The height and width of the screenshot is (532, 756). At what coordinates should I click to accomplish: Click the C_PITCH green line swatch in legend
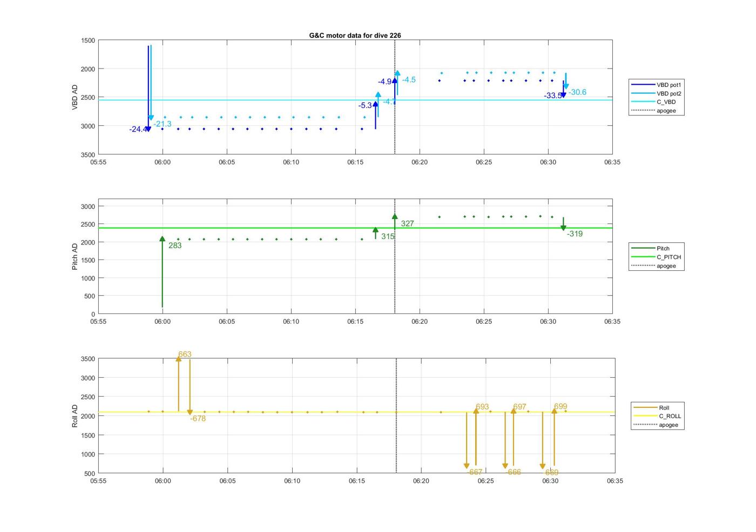(x=643, y=257)
